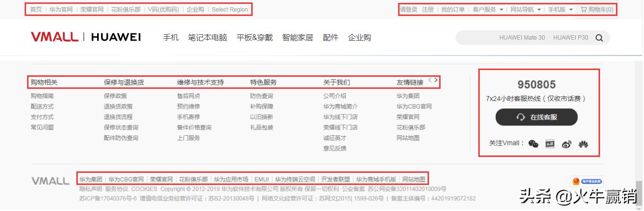Open the 退换货流程 link
This screenshot has width=644, height=211.
coord(118,117)
